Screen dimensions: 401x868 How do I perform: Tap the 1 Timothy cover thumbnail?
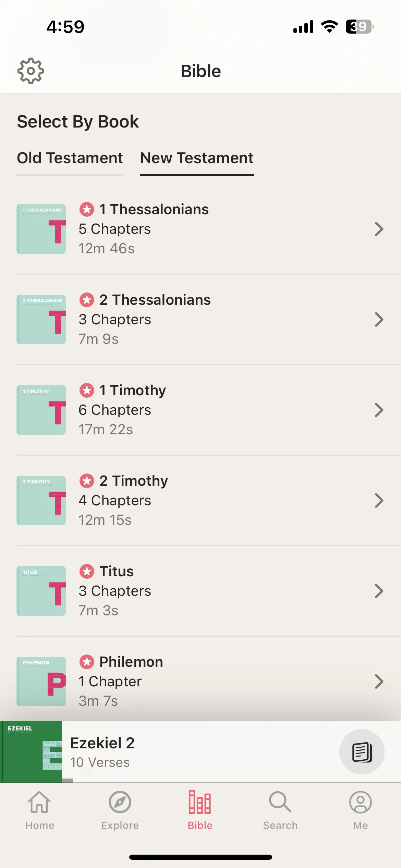coord(41,410)
